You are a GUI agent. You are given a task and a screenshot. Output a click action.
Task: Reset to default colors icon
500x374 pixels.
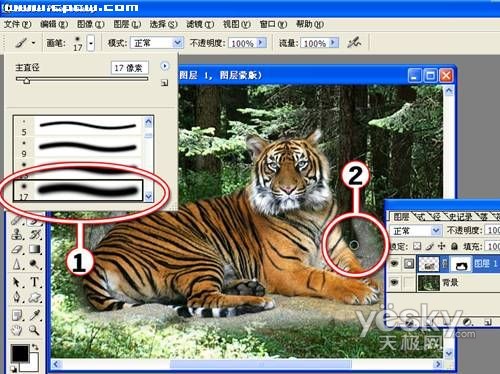13,369
